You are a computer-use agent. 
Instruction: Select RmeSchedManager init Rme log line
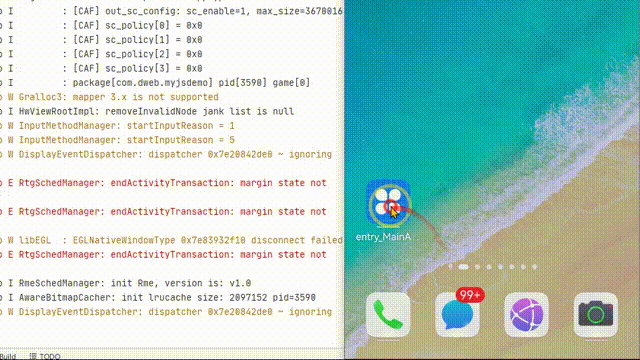[x=126, y=283]
